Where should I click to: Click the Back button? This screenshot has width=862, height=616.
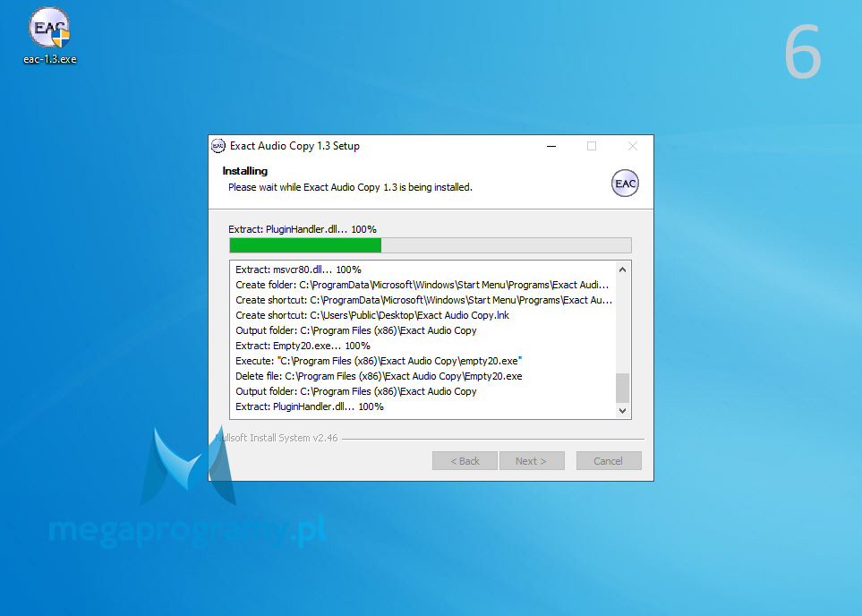point(465,461)
